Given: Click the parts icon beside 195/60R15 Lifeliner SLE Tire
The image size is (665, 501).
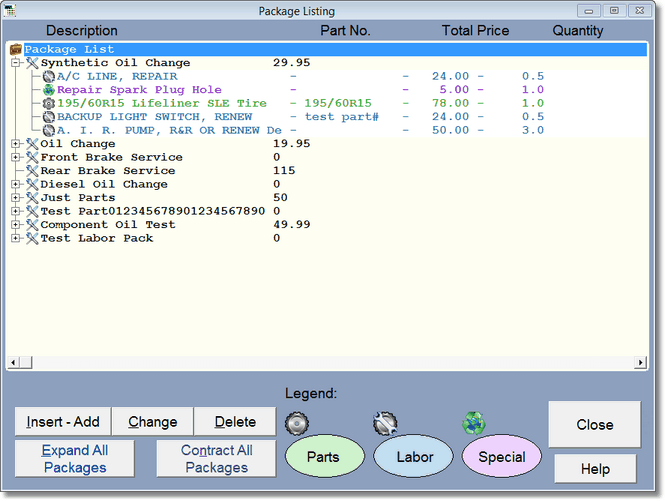Looking at the screenshot, I should (49, 104).
